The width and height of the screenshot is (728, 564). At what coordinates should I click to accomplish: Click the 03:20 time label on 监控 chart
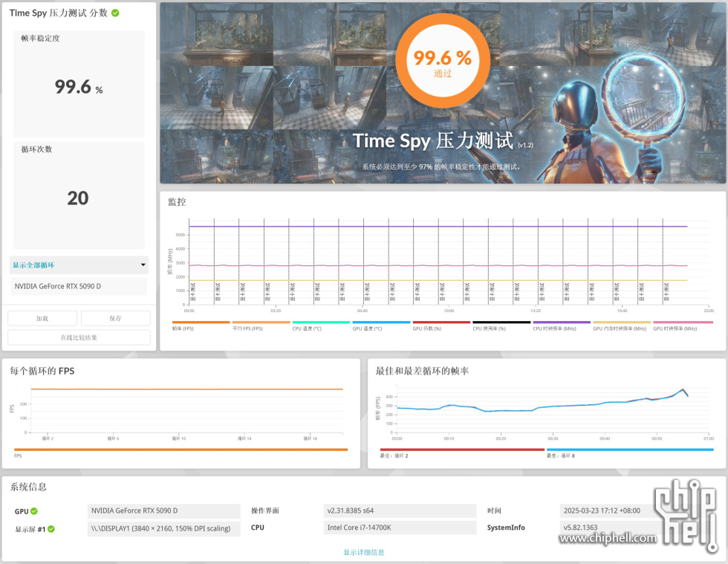(x=276, y=311)
